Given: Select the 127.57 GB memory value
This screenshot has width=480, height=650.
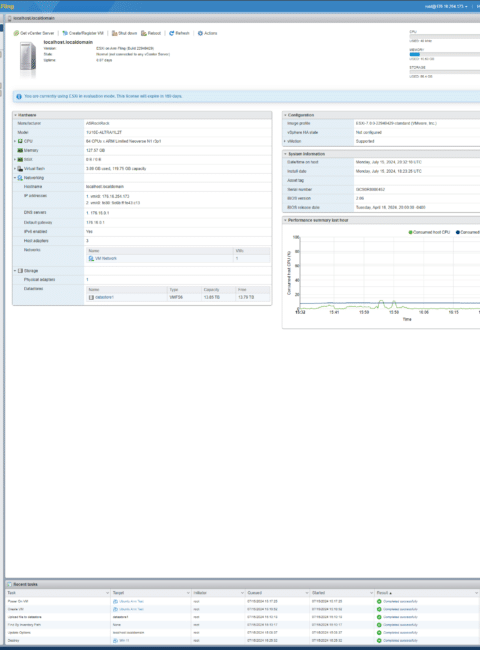Looking at the screenshot, I should point(95,150).
